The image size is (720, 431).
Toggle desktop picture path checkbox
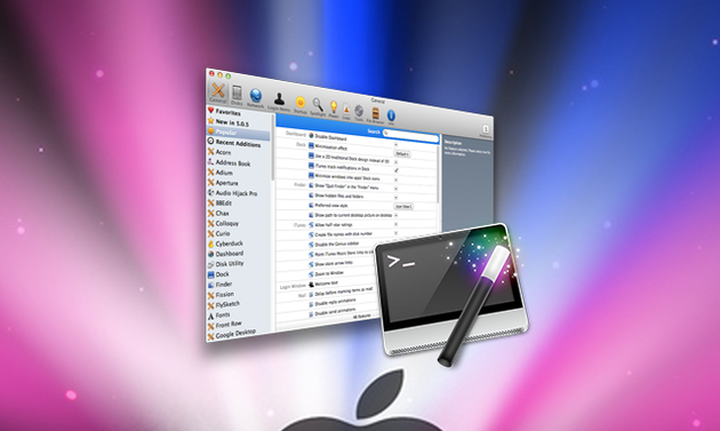396,215
